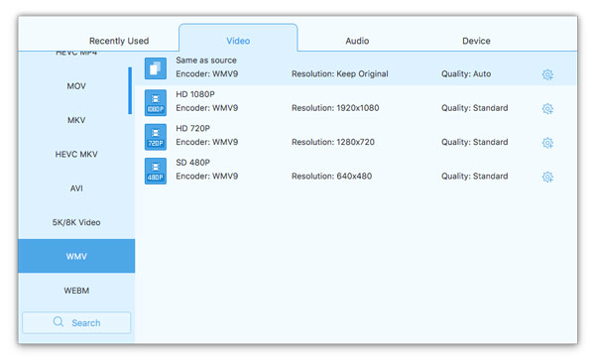This screenshot has height=364, width=595.
Task: Switch to the Audio tab
Action: point(357,41)
